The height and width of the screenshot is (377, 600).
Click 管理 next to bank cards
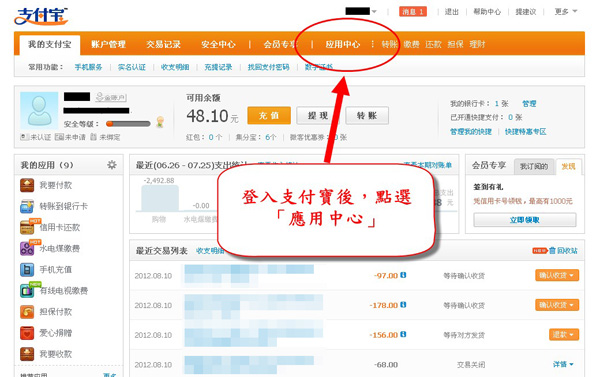(529, 104)
